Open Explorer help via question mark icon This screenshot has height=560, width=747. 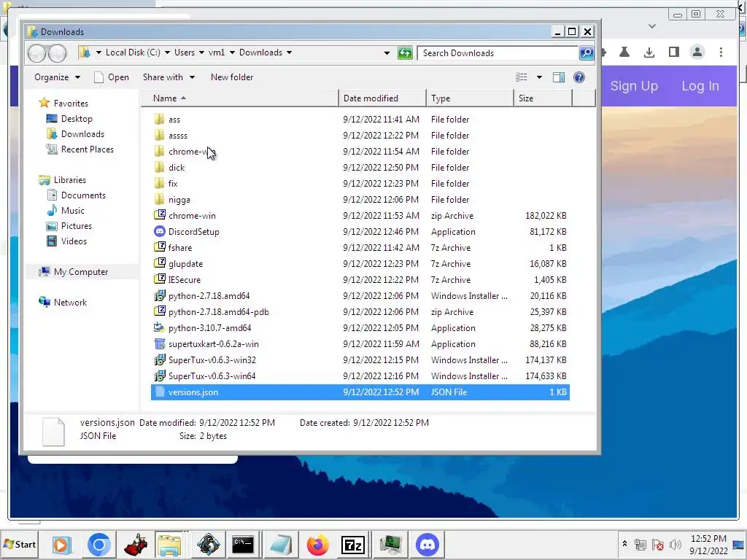point(578,77)
